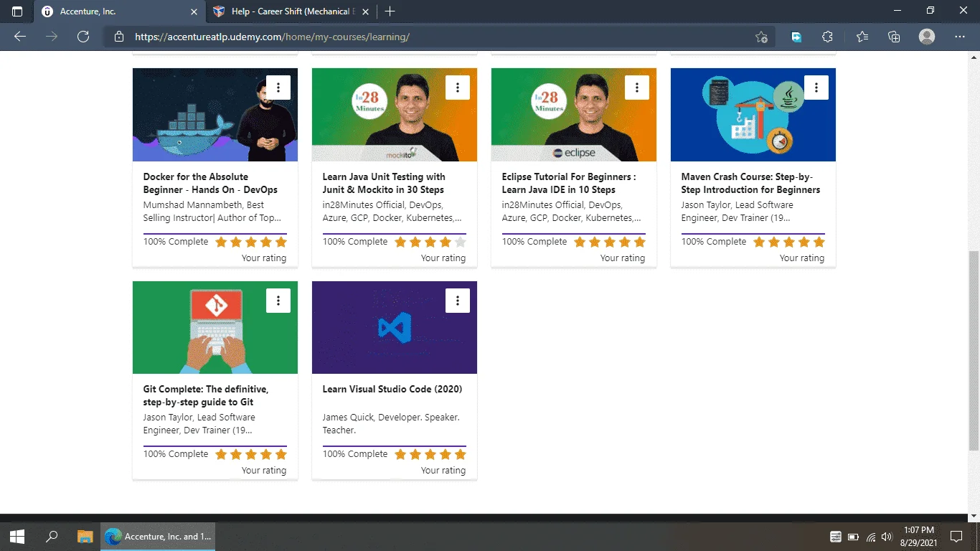Edit star rating for Git Complete course
This screenshot has width=980, height=551.
point(251,454)
